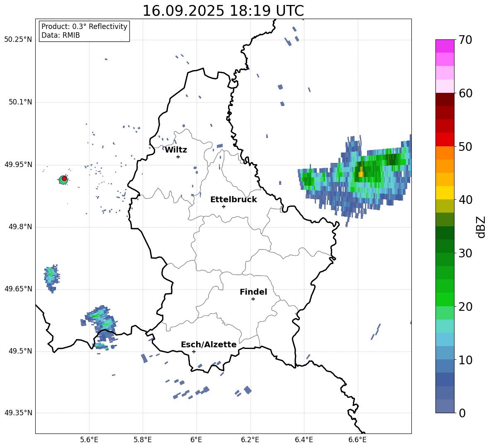Click the Ettelbruck cross marker

[x=224, y=206]
